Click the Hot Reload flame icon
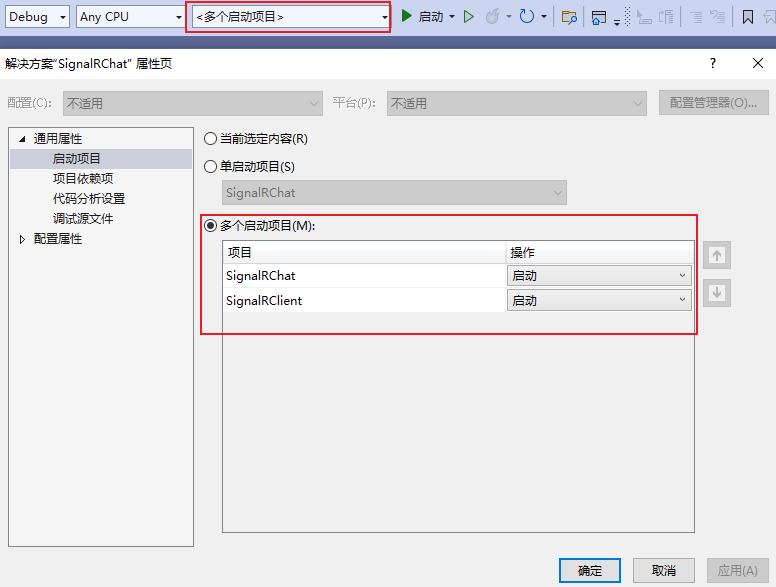The width and height of the screenshot is (776, 587). pyautogui.click(x=492, y=17)
